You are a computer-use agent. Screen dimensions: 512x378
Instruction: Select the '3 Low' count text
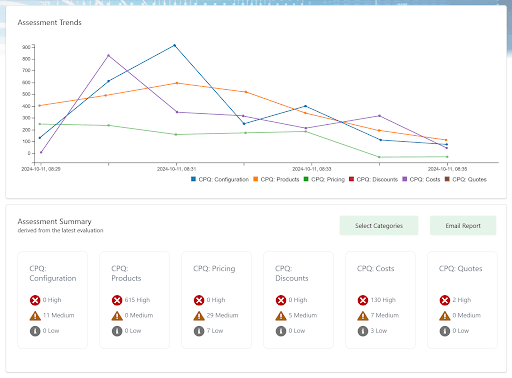[x=379, y=331]
